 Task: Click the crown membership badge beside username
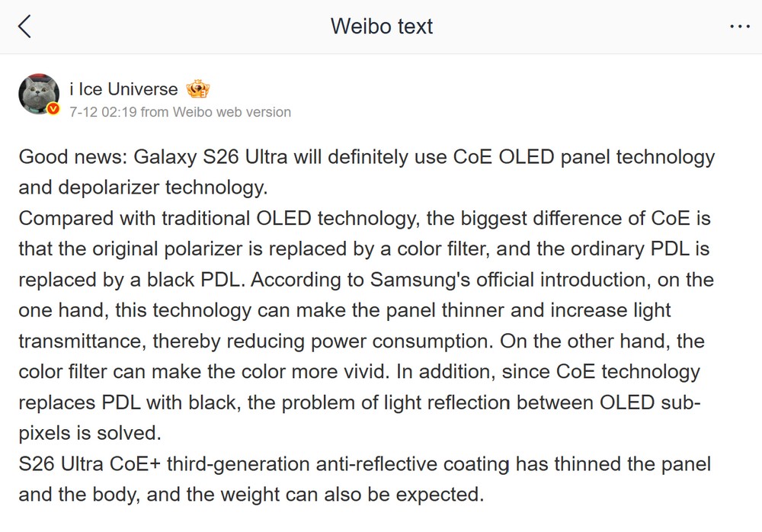click(x=198, y=89)
